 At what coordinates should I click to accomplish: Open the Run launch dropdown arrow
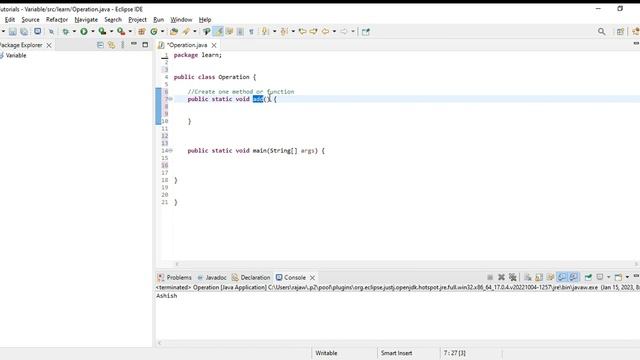coord(93,31)
